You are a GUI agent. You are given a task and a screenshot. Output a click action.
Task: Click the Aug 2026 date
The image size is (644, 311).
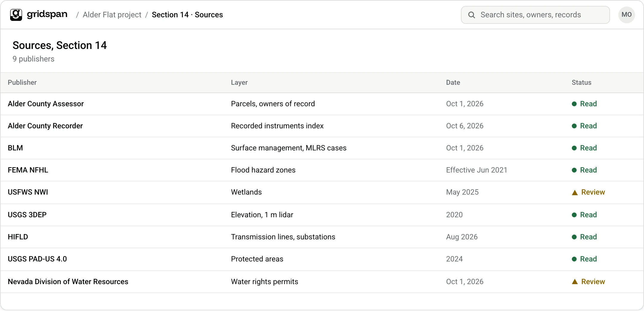462,237
